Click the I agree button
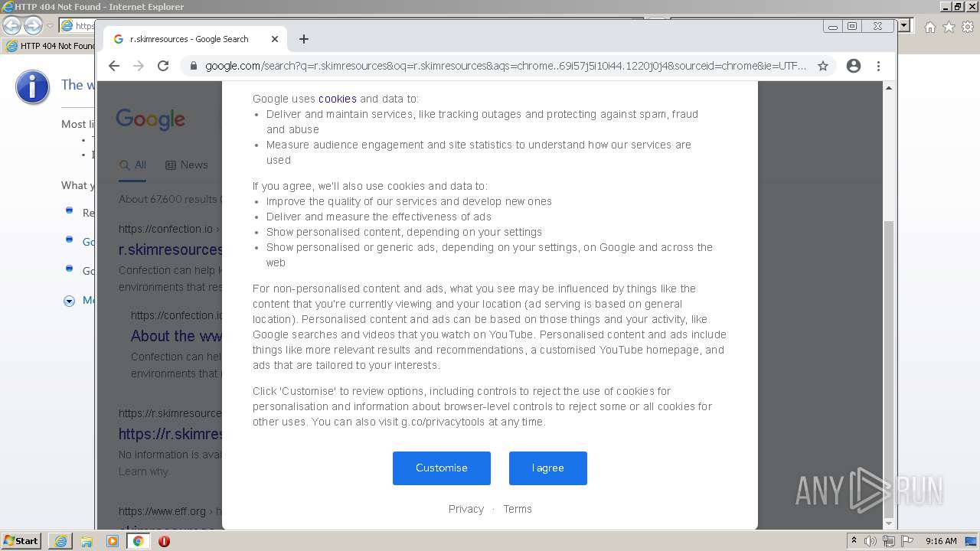The image size is (980, 551). point(548,468)
